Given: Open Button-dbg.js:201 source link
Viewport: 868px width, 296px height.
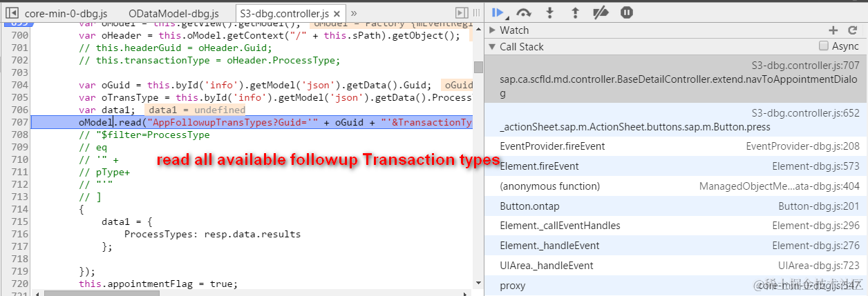Looking at the screenshot, I should click(x=819, y=206).
